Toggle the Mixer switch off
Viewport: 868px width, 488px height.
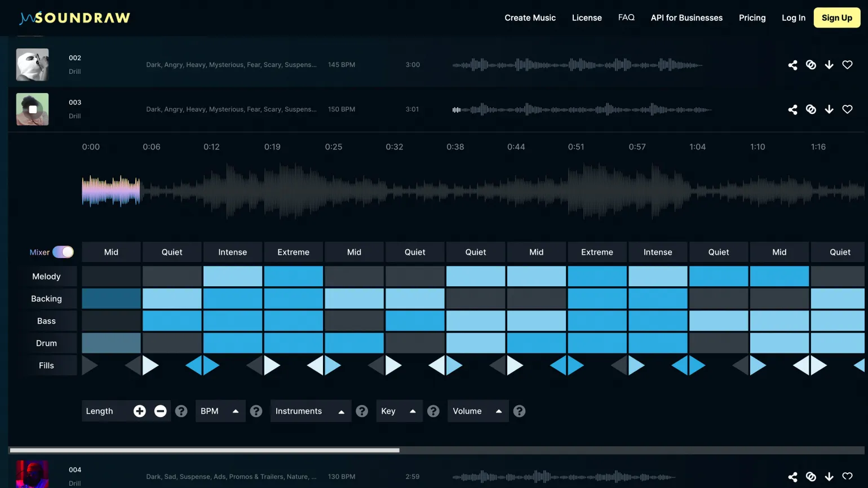coord(63,252)
